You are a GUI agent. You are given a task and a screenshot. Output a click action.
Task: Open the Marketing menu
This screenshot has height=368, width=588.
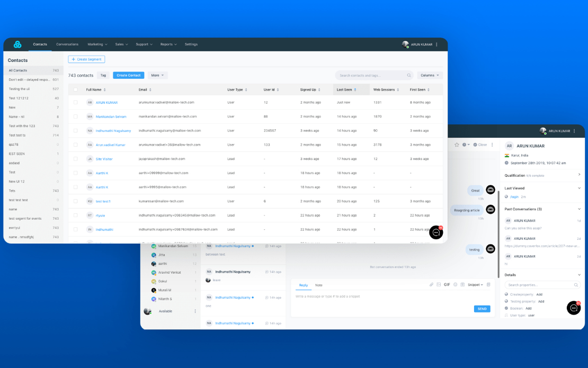point(97,44)
